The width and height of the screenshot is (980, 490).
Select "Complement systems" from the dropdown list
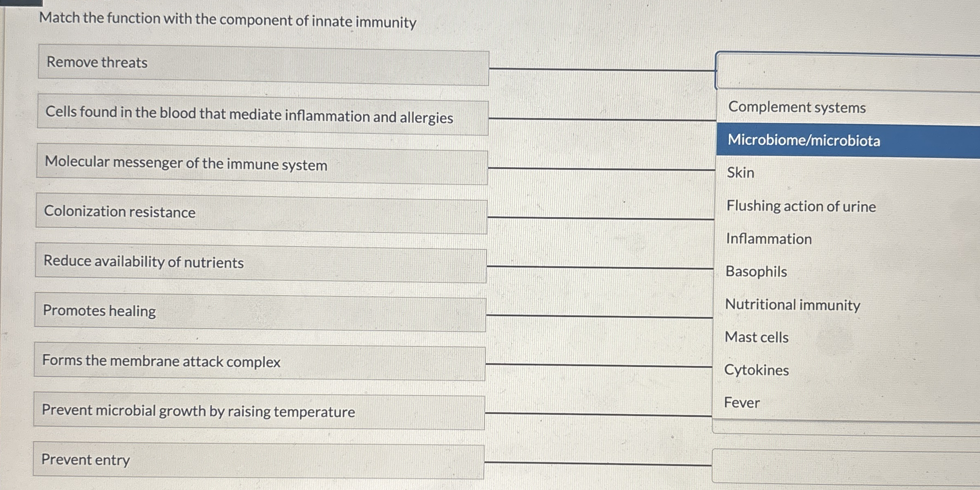click(797, 108)
